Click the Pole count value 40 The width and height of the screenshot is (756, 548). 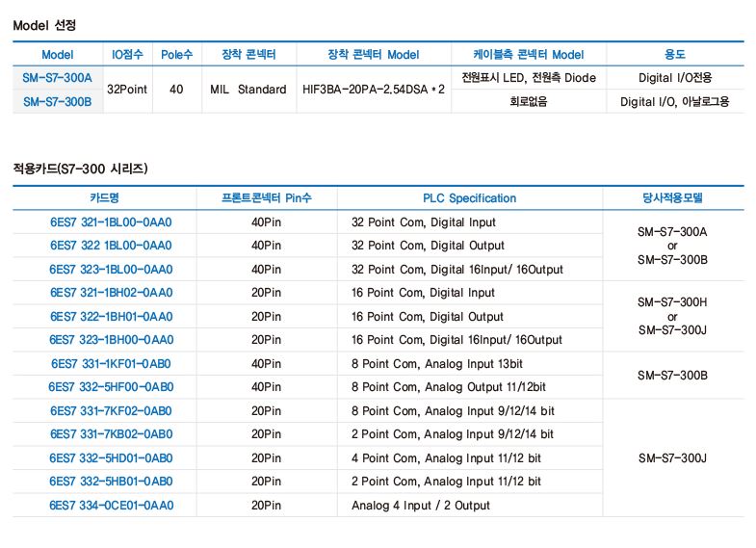tap(176, 90)
